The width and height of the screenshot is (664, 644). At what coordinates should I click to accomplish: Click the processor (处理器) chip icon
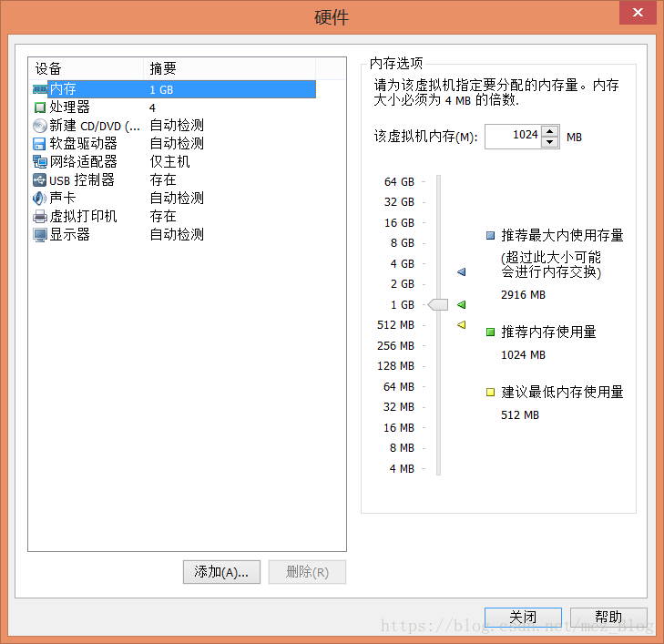40,107
